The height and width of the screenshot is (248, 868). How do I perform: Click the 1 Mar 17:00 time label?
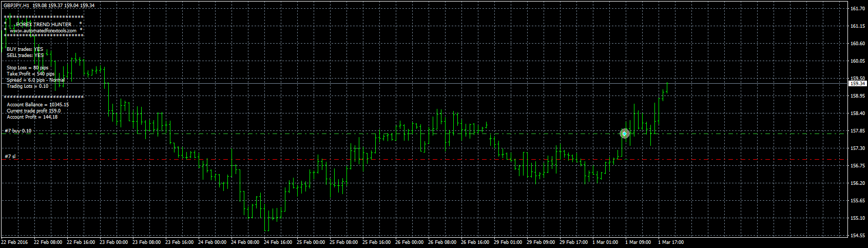(671, 242)
